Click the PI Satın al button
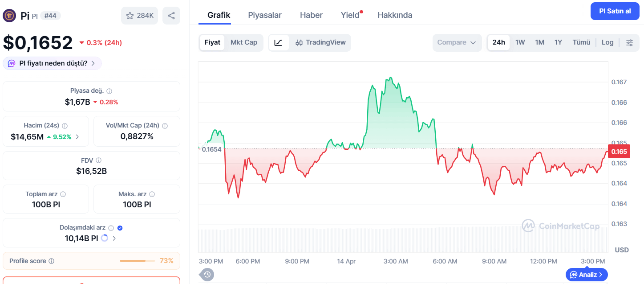This screenshot has height=284, width=644. pyautogui.click(x=615, y=11)
